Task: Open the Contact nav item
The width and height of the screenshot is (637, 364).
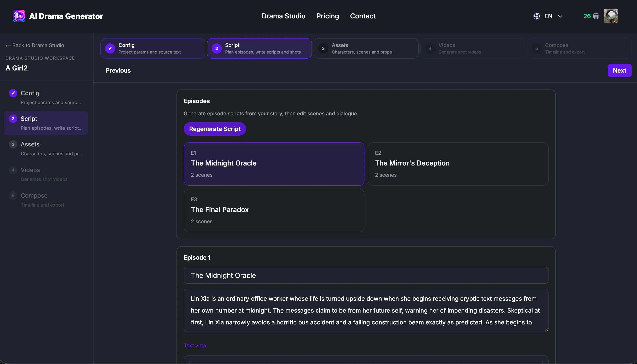Action: coord(363,16)
